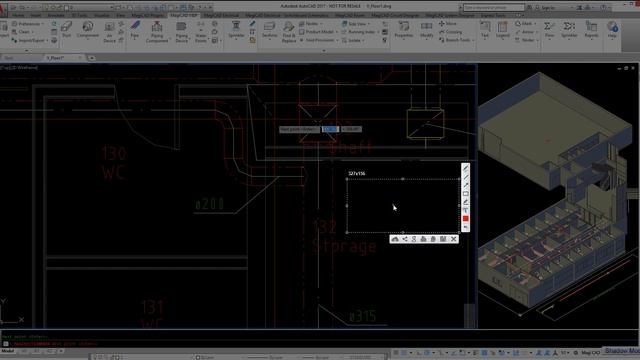Open the Isolate dropdown
The width and height of the screenshot is (640, 360).
[x=353, y=40]
